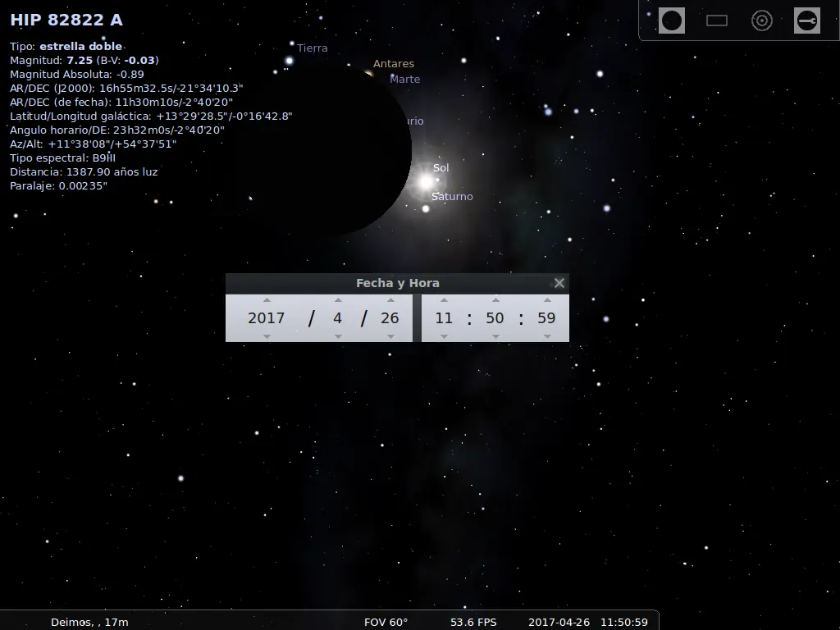Decrease the day 26 with down arrow

click(x=390, y=336)
